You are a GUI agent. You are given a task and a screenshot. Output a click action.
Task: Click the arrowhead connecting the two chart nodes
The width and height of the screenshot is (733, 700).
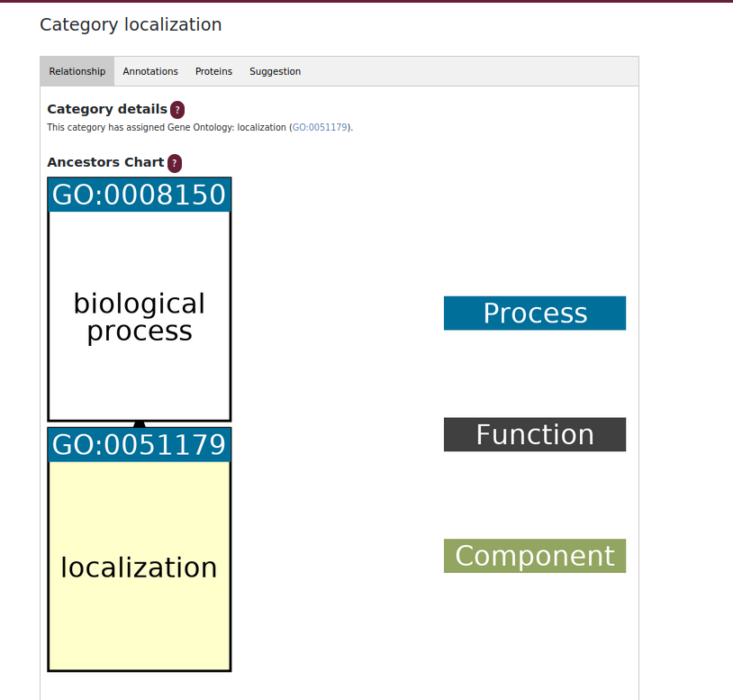point(139,423)
